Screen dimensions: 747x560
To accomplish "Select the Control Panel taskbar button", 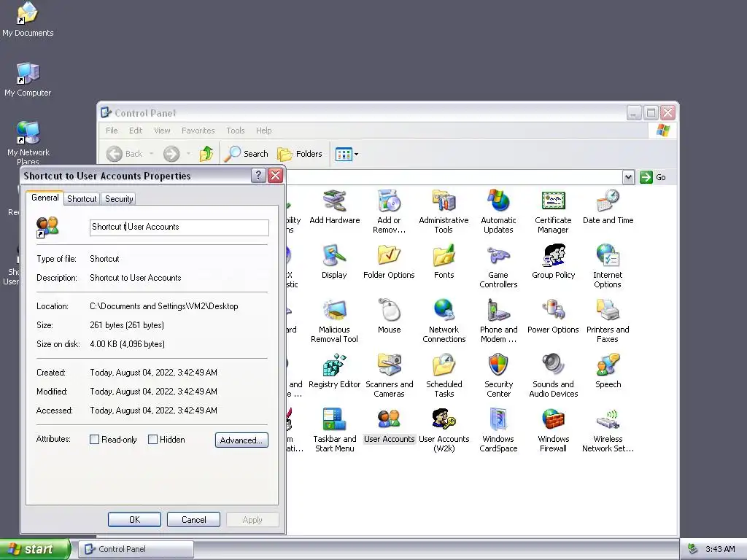I will pos(136,549).
